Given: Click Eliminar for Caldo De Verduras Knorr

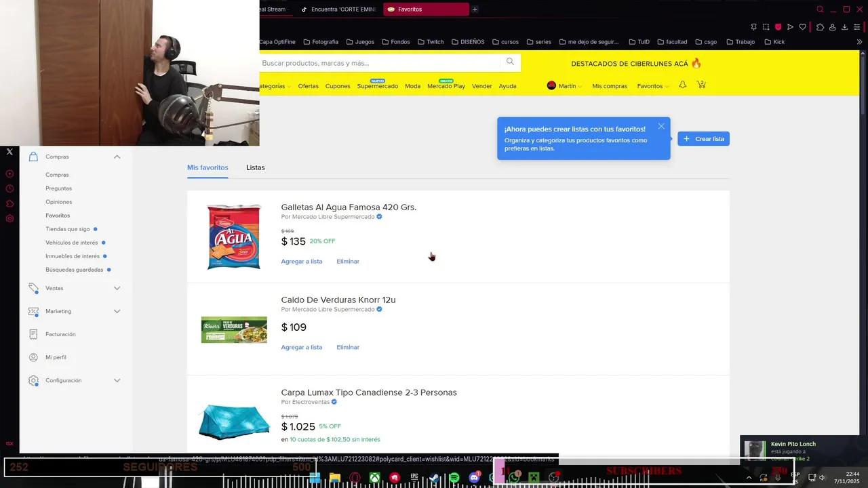Looking at the screenshot, I should tap(348, 347).
